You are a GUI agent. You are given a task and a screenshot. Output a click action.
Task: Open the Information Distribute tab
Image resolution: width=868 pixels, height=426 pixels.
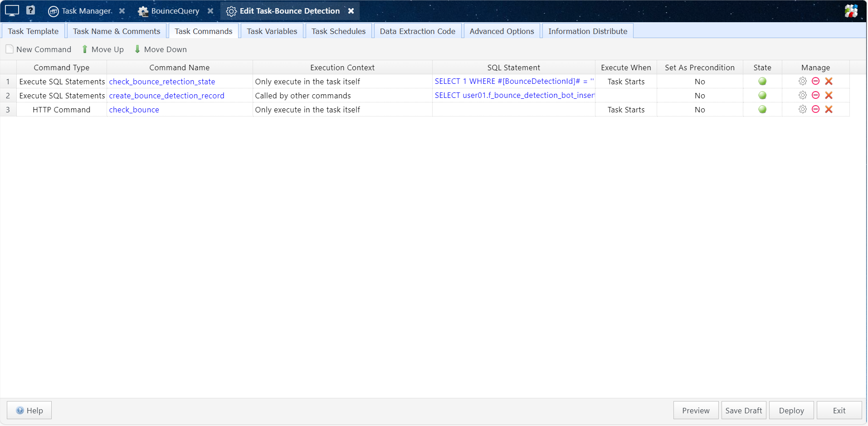click(588, 31)
